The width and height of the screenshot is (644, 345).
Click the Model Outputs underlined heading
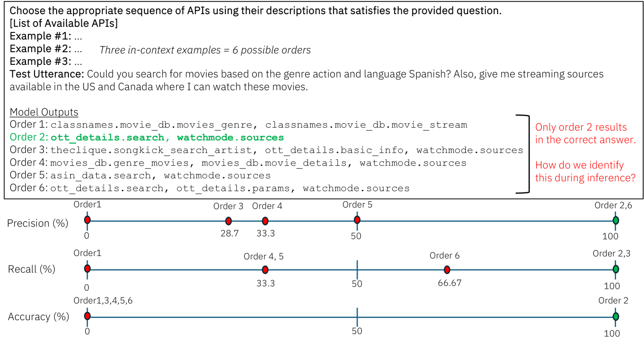(44, 112)
